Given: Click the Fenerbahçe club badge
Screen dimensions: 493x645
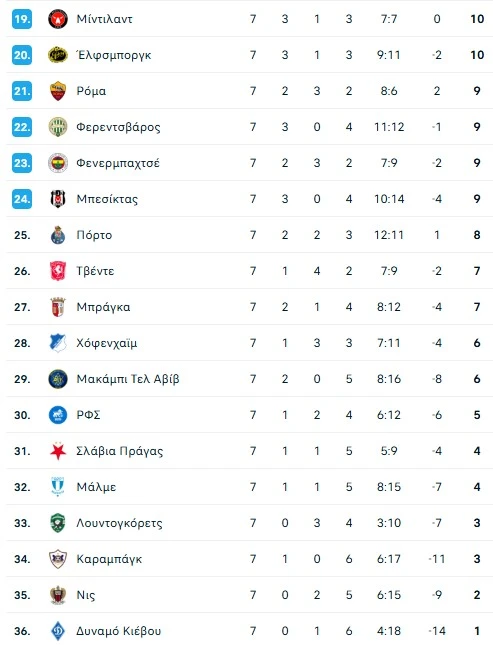Looking at the screenshot, I should click(58, 163).
